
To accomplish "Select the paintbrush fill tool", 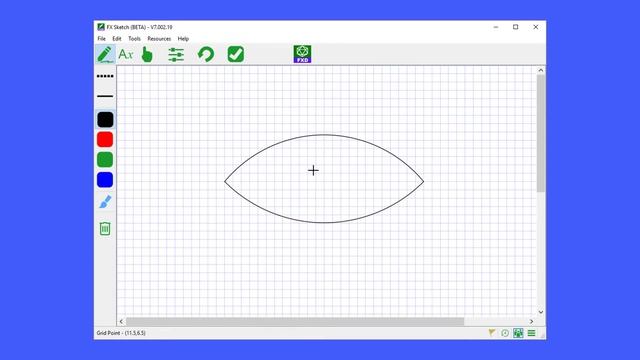I will [x=105, y=202].
